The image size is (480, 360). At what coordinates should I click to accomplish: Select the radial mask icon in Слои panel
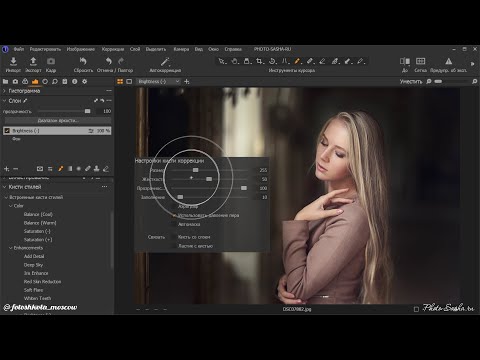[x=79, y=169]
